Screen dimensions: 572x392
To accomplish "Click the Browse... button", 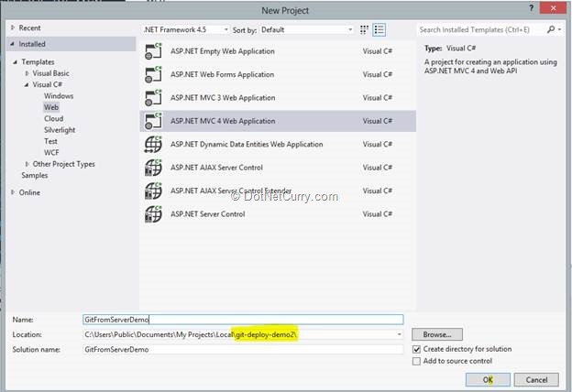I will click(437, 334).
